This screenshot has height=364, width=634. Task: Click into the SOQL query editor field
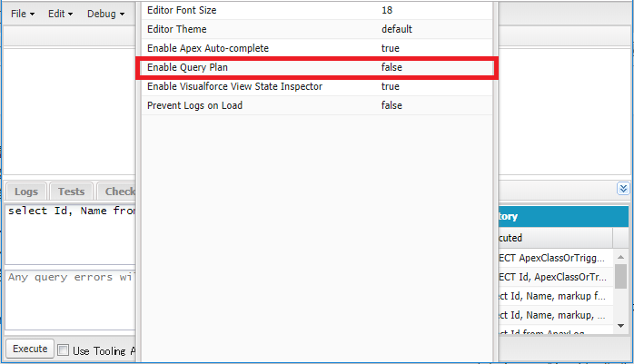(x=70, y=234)
